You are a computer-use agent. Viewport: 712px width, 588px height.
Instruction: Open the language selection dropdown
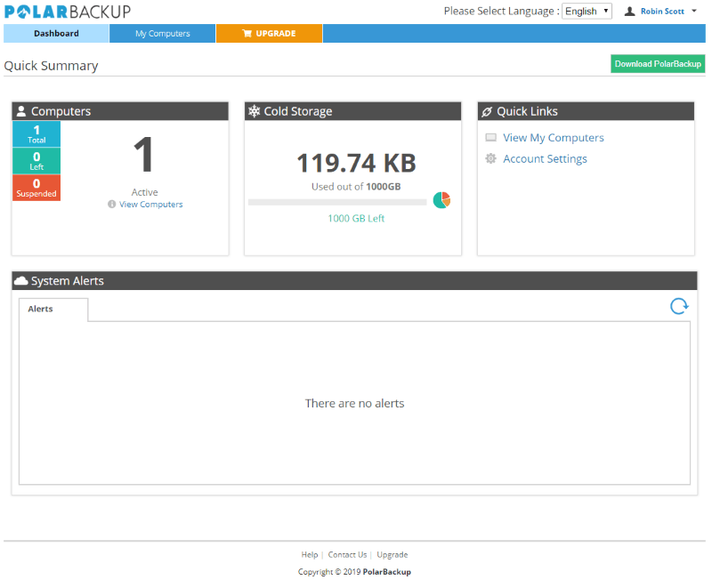pyautogui.click(x=587, y=12)
